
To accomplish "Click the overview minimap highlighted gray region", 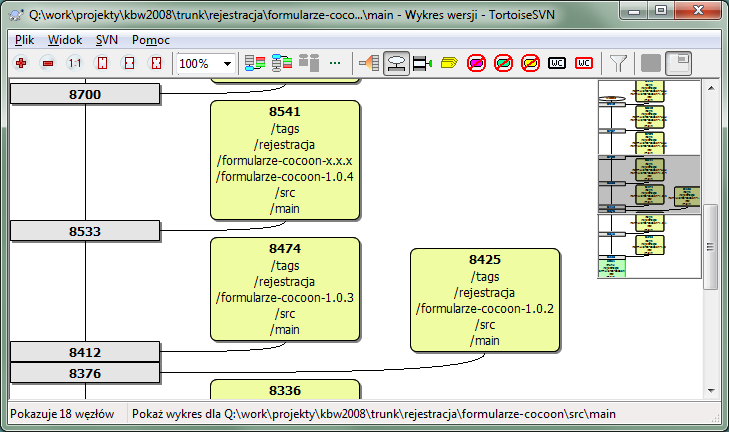I will [649, 185].
